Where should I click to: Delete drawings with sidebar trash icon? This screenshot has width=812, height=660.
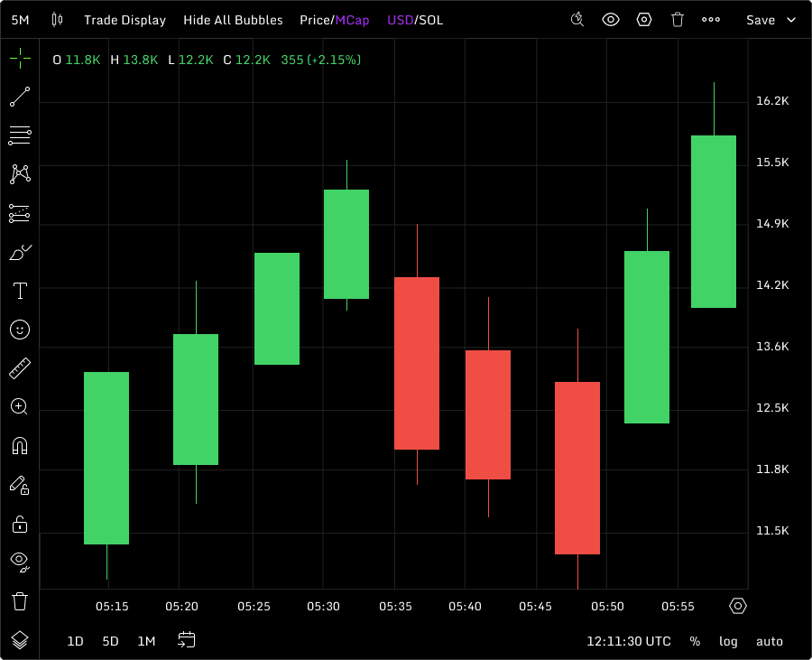click(x=20, y=600)
